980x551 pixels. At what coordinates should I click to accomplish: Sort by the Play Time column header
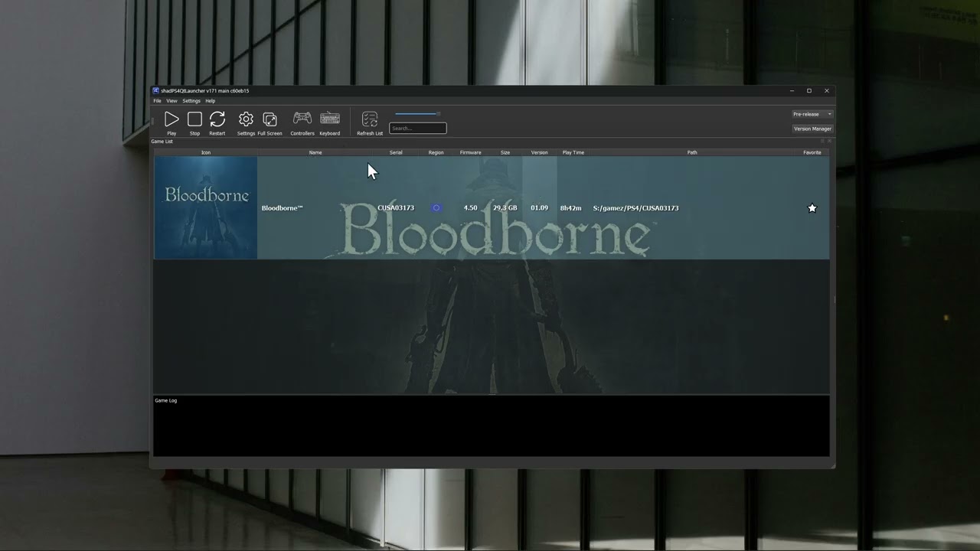pyautogui.click(x=573, y=152)
